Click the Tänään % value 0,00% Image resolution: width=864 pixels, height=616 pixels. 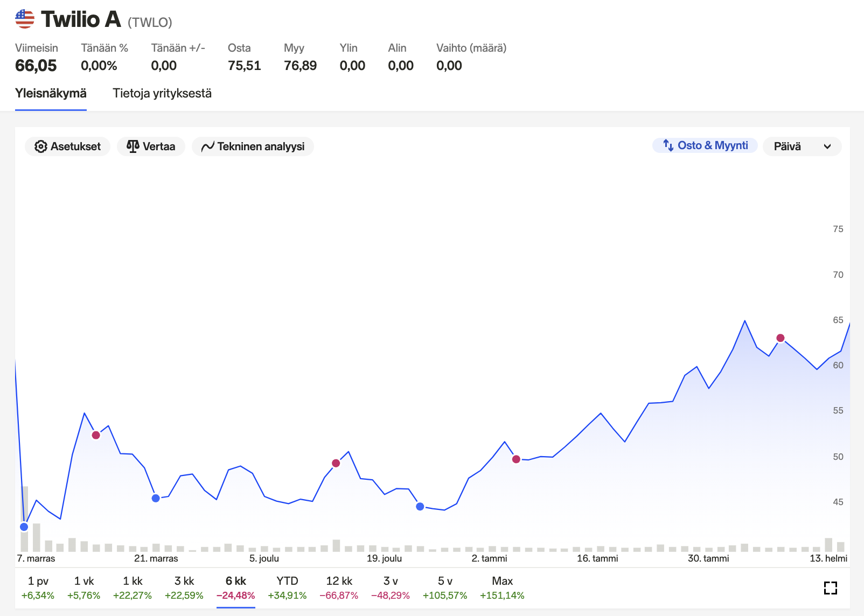tap(99, 66)
